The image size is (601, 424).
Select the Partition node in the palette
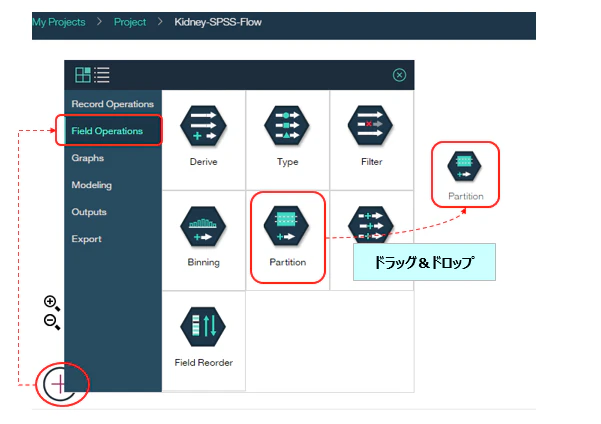286,226
